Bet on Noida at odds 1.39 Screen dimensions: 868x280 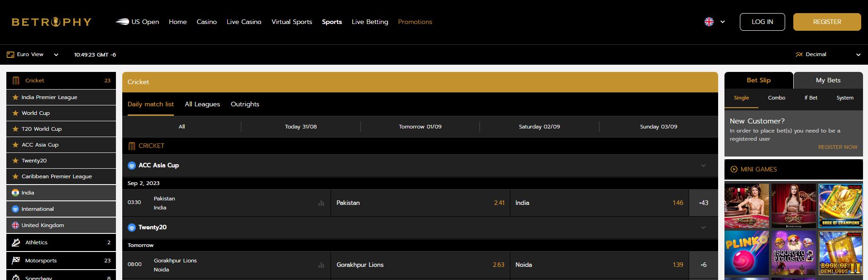[599, 265]
